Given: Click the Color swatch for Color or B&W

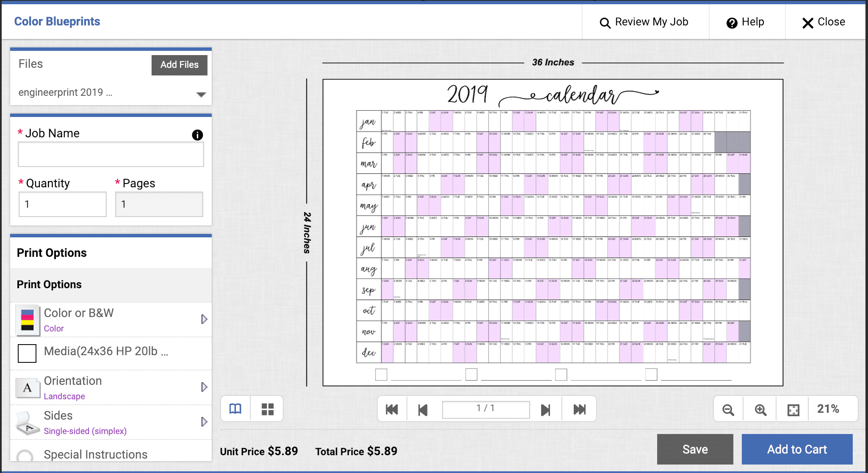Looking at the screenshot, I should click(27, 319).
